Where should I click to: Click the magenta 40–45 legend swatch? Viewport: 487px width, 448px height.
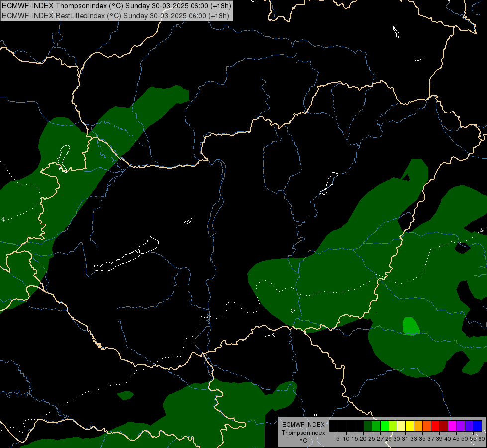click(452, 426)
